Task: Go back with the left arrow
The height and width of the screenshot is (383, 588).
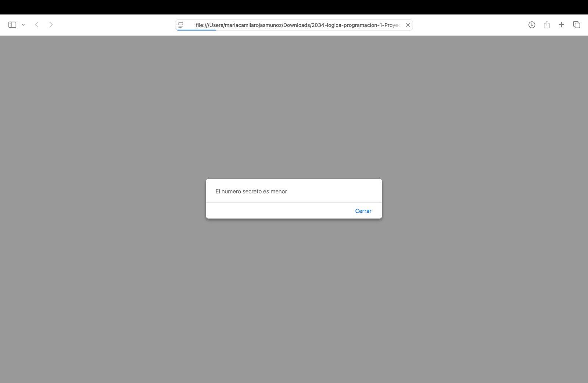Action: click(37, 25)
